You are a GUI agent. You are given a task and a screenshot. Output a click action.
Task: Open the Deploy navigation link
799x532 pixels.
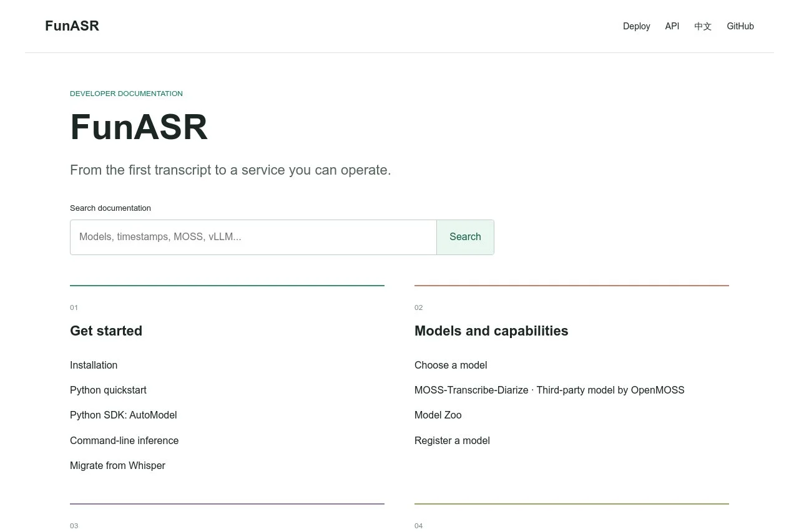point(637,26)
